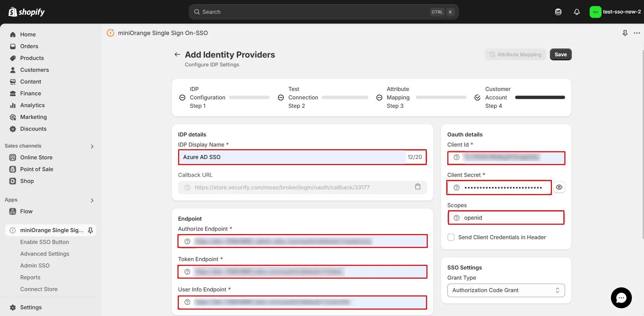Image resolution: width=644 pixels, height=316 pixels.
Task: Enable Send Client Credentials in Header
Action: coord(451,237)
